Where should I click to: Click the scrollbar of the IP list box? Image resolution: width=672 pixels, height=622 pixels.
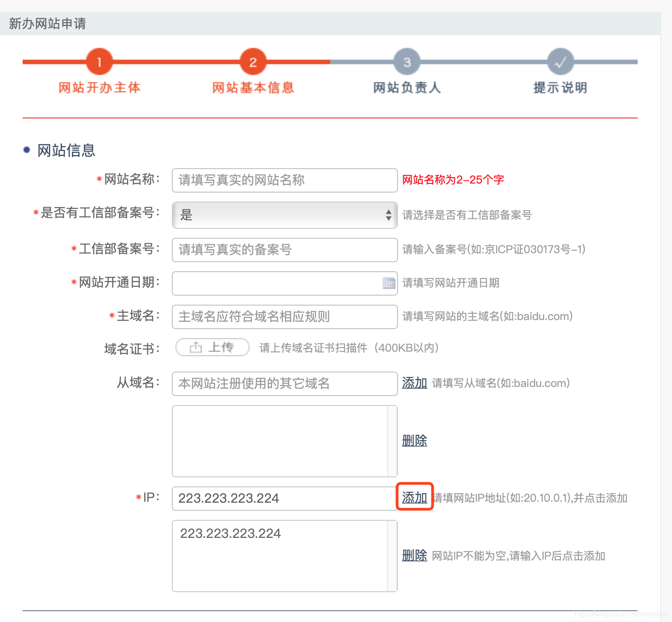(x=393, y=556)
